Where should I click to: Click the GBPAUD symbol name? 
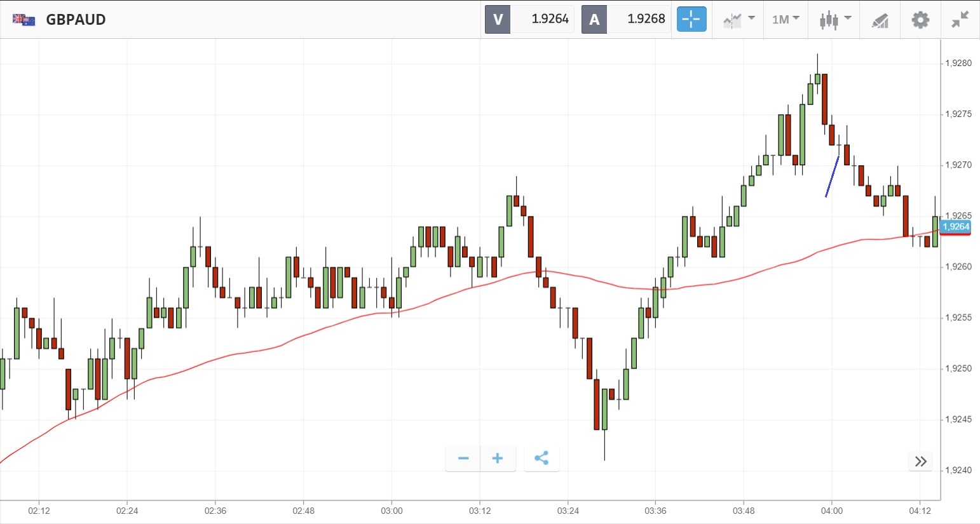pos(76,20)
